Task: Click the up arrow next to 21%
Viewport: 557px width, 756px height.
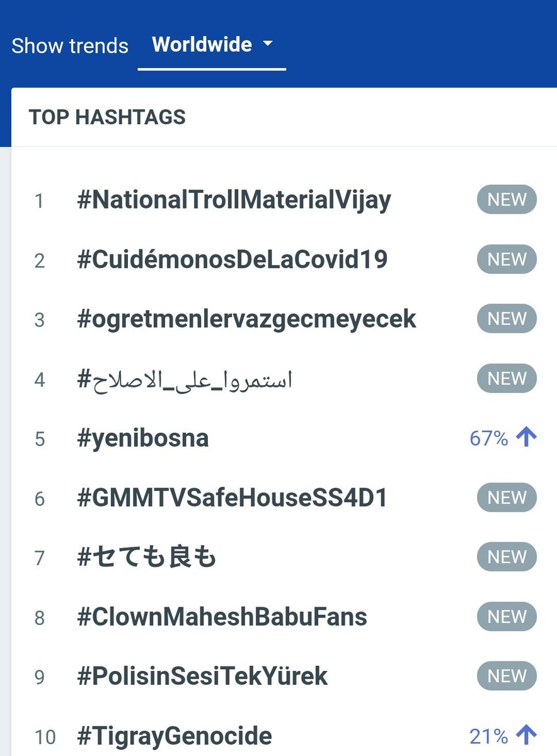Action: pos(526,735)
